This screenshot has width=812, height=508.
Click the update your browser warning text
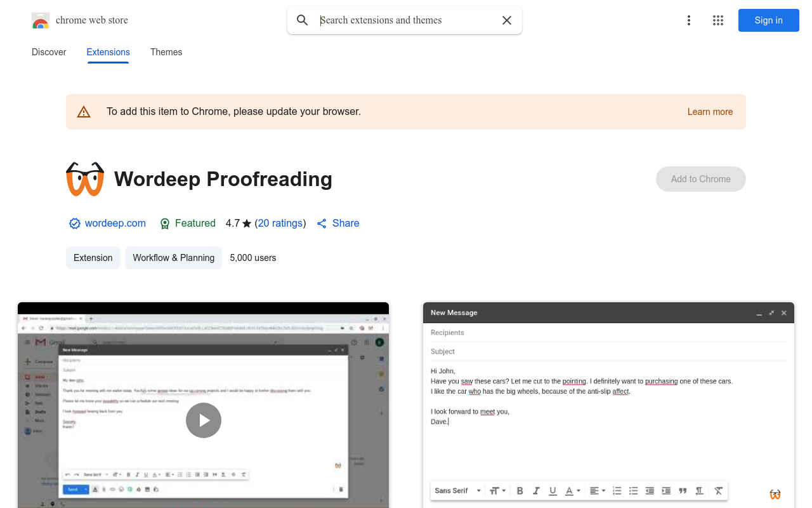(233, 112)
